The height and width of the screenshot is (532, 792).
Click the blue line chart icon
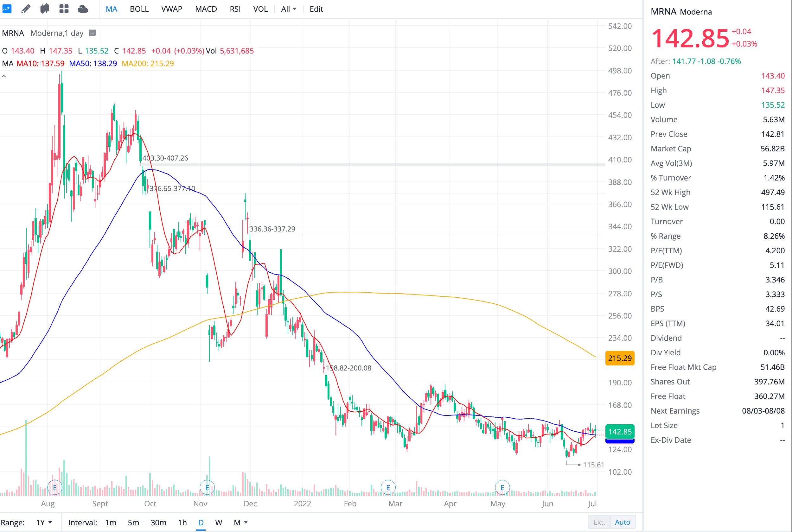[x=7, y=9]
